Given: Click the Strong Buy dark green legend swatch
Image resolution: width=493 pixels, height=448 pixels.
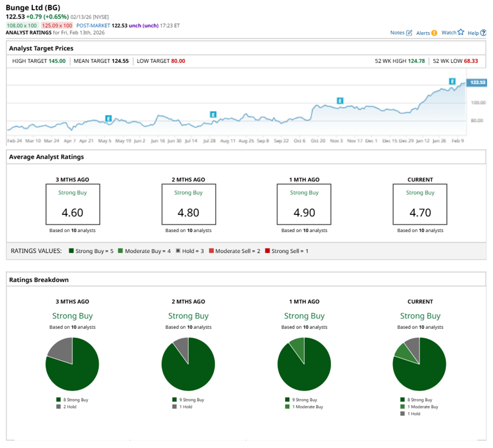Looking at the screenshot, I should pyautogui.click(x=72, y=251).
